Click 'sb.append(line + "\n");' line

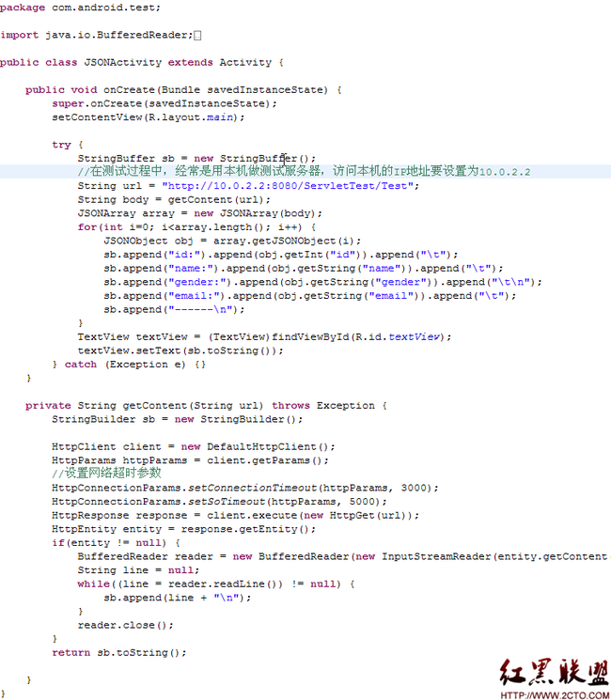pos(178,599)
